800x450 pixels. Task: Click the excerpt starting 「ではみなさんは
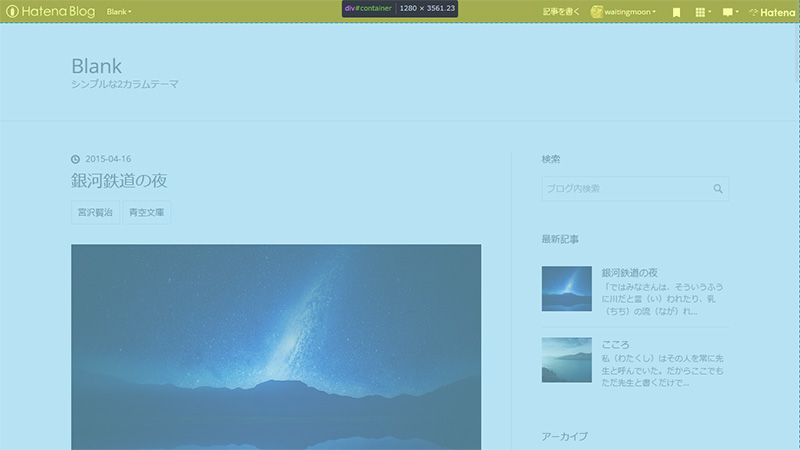tap(662, 299)
